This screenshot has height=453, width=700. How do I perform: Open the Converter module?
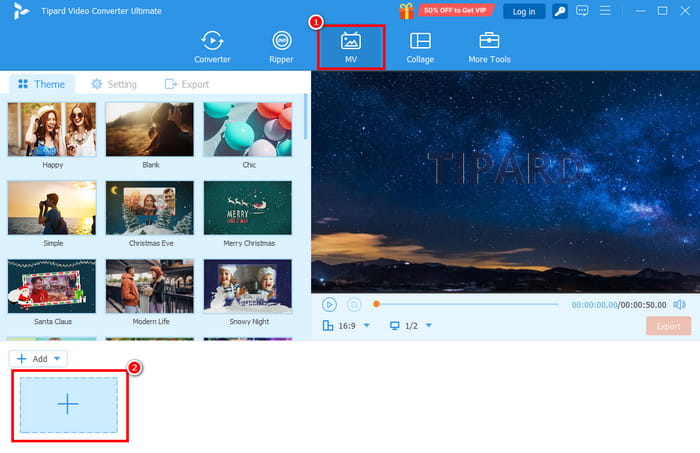(212, 47)
